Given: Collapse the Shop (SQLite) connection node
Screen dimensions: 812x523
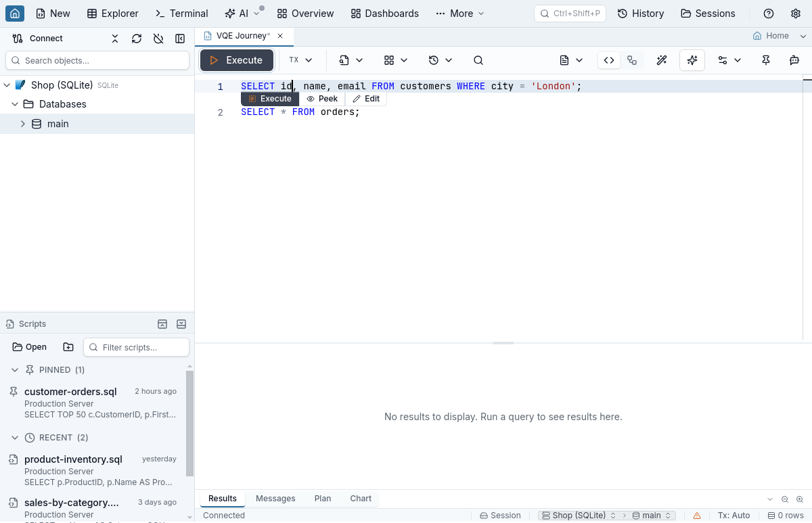Looking at the screenshot, I should (7, 85).
